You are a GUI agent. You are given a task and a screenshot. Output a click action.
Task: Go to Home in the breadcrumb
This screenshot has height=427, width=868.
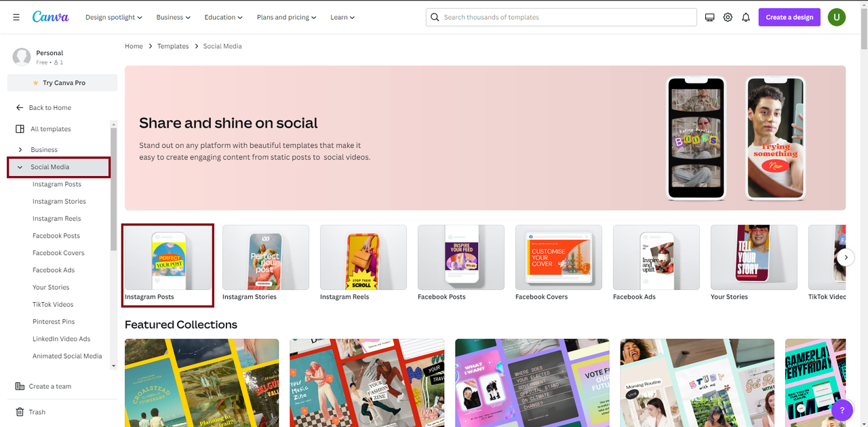pos(134,46)
